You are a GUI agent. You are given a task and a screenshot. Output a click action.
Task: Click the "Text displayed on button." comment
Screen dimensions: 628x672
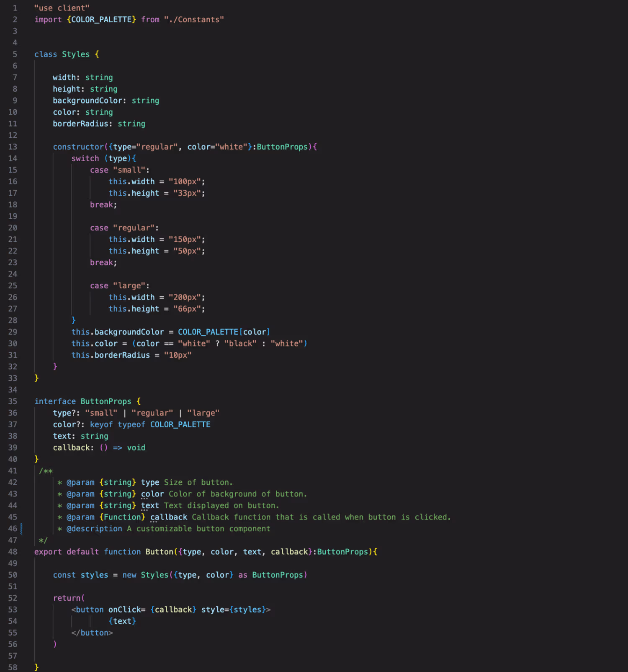pos(221,506)
